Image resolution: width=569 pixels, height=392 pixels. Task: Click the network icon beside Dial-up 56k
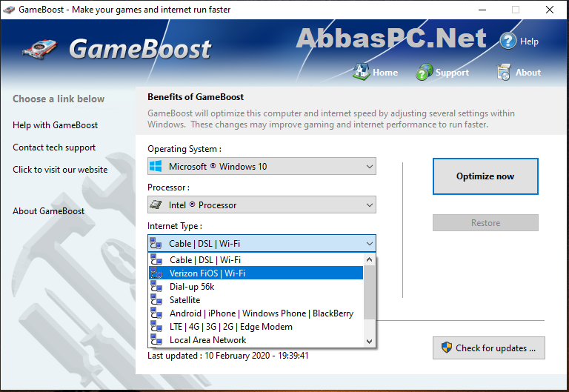point(156,286)
